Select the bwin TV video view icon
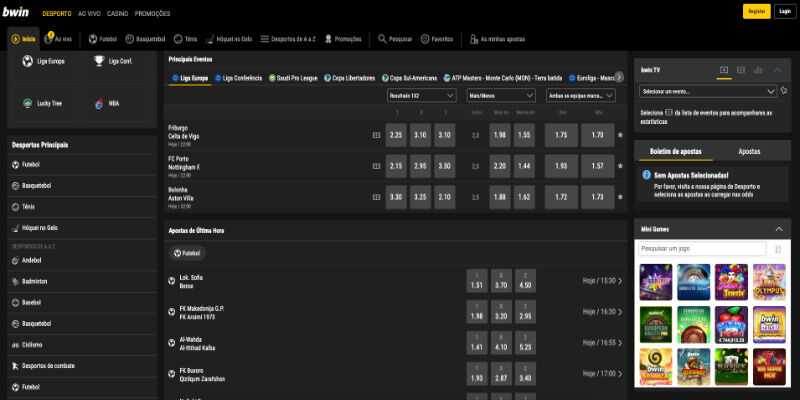The width and height of the screenshot is (800, 400). click(x=723, y=70)
